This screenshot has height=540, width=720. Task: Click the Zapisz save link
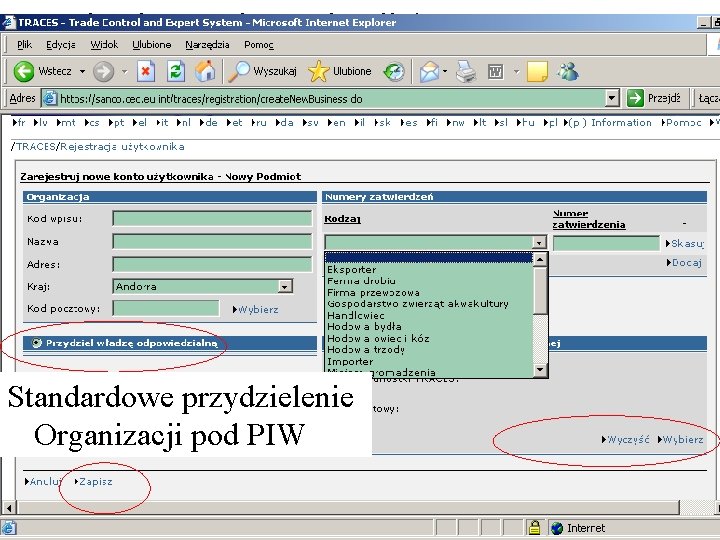[94, 482]
